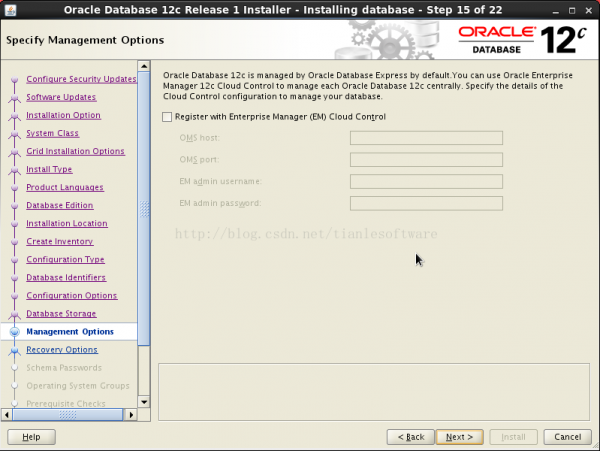Cancel the installation
The width and height of the screenshot is (600, 451).
pos(567,437)
